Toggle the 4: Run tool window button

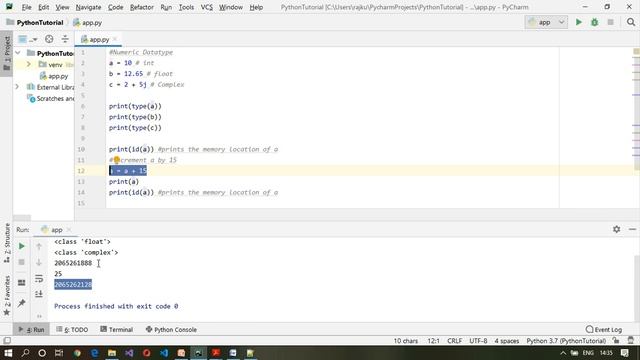[x=31, y=329]
